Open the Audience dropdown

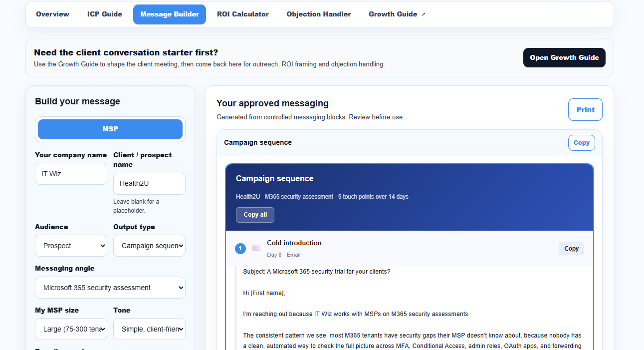click(x=71, y=246)
